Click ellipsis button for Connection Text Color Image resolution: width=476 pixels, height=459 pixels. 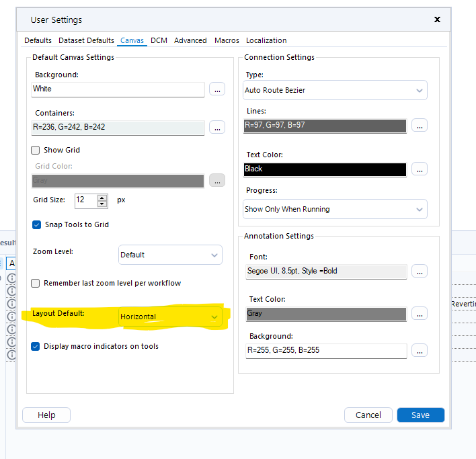pos(419,169)
